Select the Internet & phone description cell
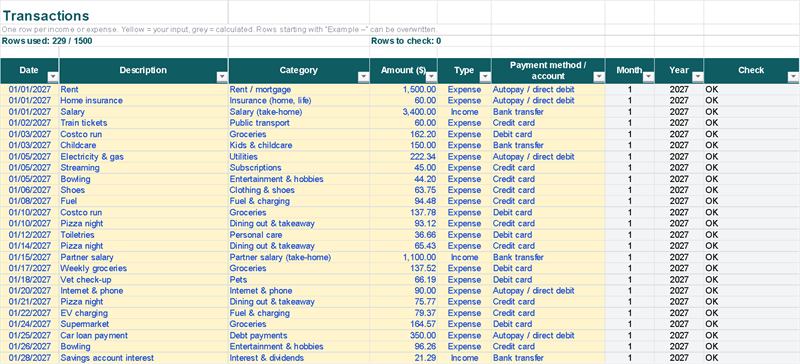800x364 pixels. pos(144,290)
